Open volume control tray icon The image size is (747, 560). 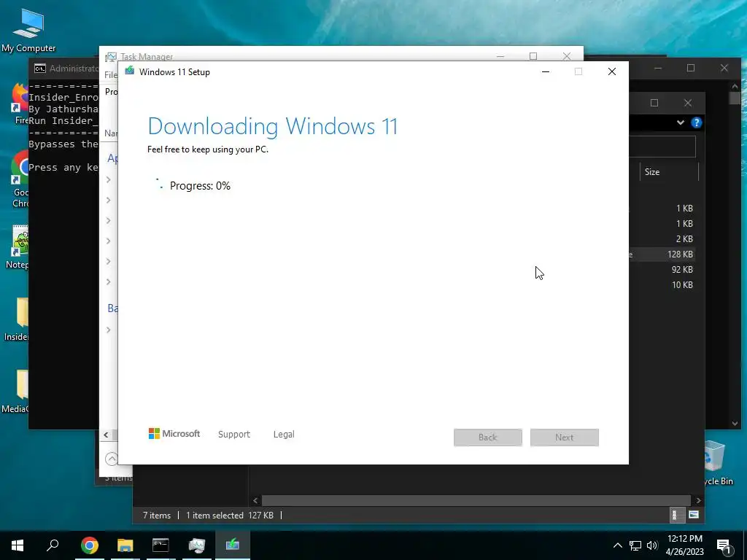coord(652,545)
